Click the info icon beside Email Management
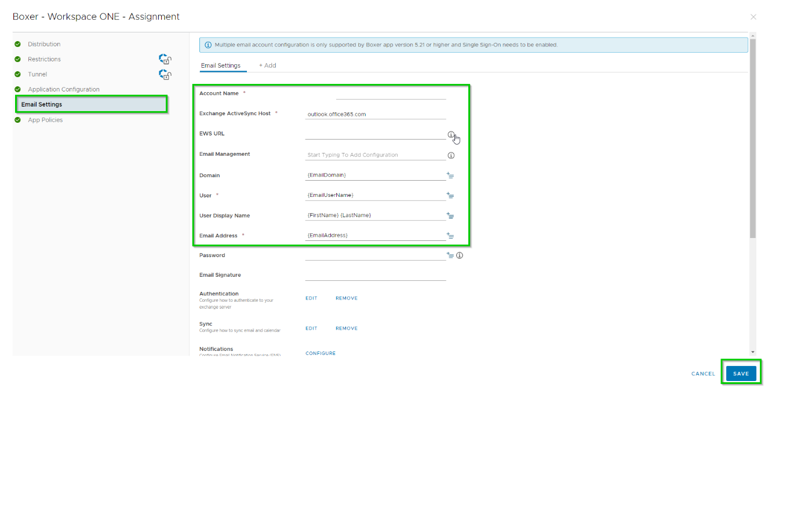The width and height of the screenshot is (812, 505). [x=451, y=155]
